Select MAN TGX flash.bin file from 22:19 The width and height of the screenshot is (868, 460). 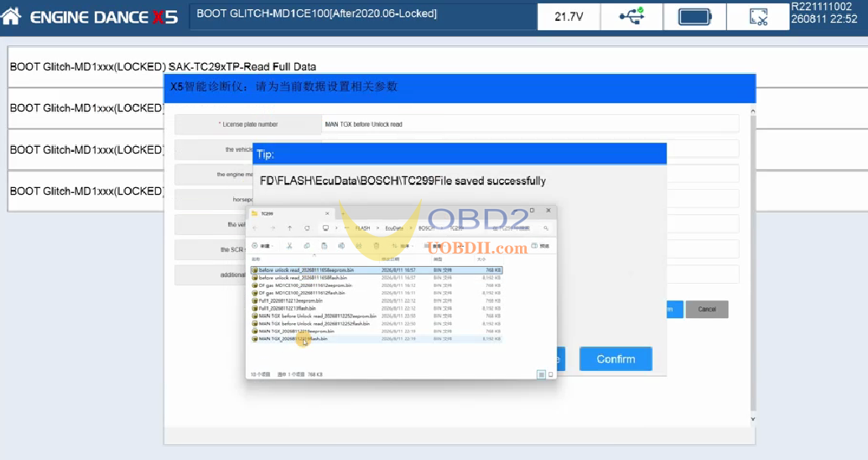tap(377, 338)
